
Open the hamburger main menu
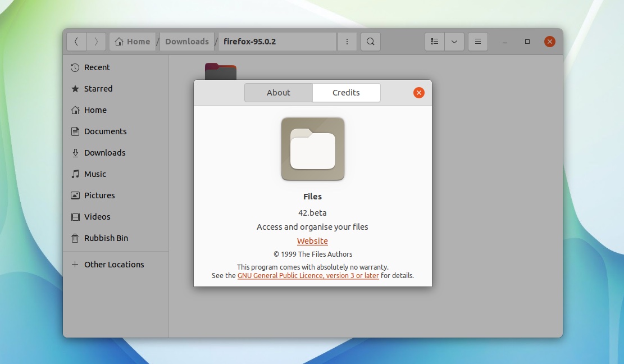pyautogui.click(x=478, y=42)
